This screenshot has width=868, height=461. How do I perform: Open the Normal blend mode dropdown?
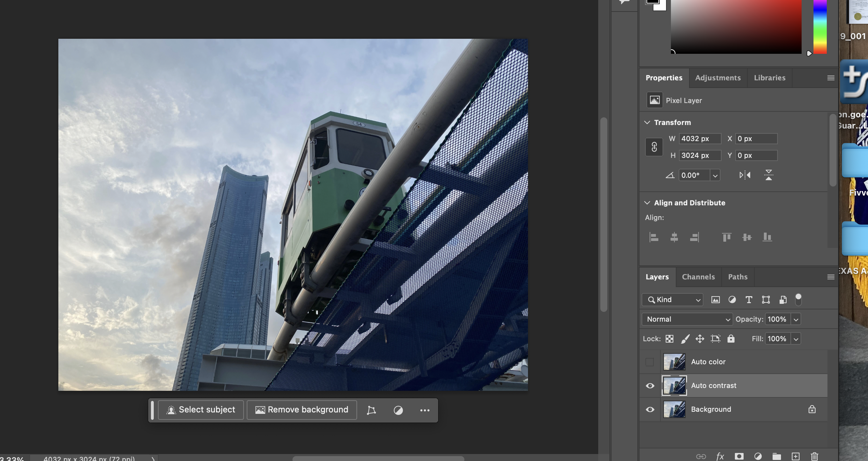(687, 319)
